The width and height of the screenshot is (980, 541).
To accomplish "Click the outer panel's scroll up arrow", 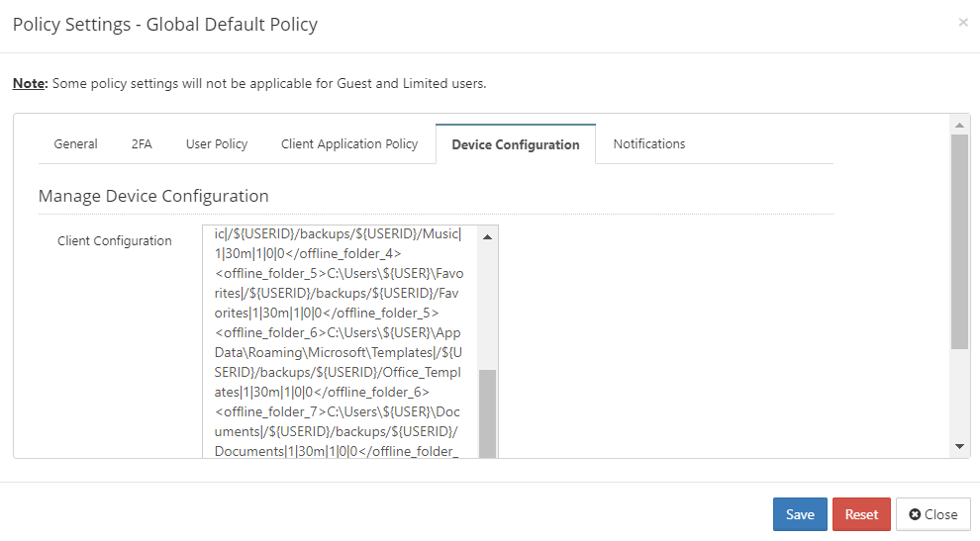I will tap(959, 125).
